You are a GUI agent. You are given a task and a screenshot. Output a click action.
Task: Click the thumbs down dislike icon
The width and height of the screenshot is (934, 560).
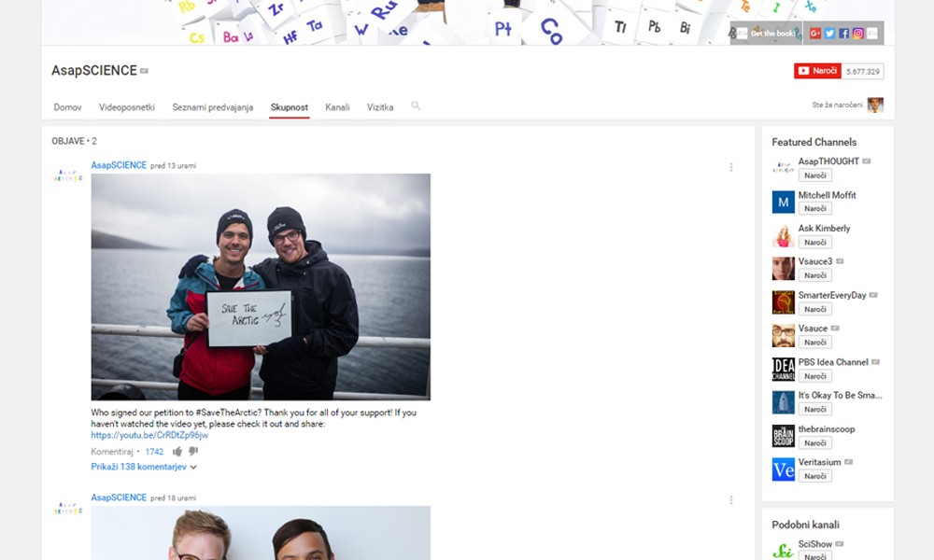pos(193,451)
